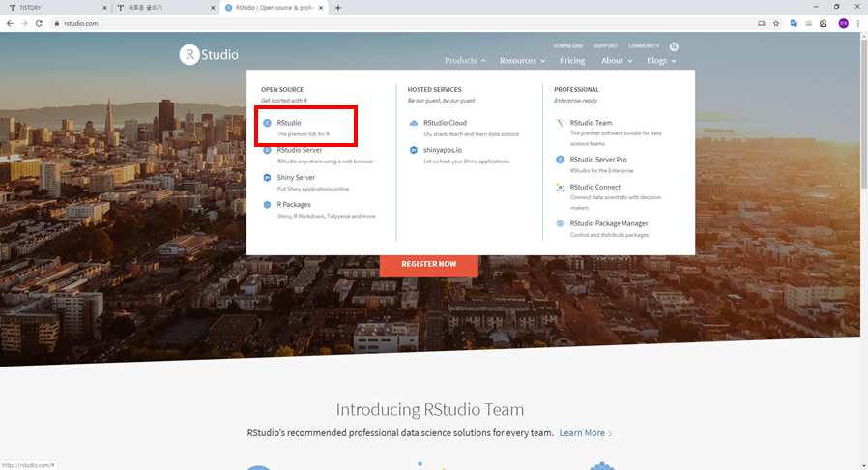Reload the page with refresh icon
Image resolution: width=868 pixels, height=470 pixels.
pyautogui.click(x=39, y=23)
